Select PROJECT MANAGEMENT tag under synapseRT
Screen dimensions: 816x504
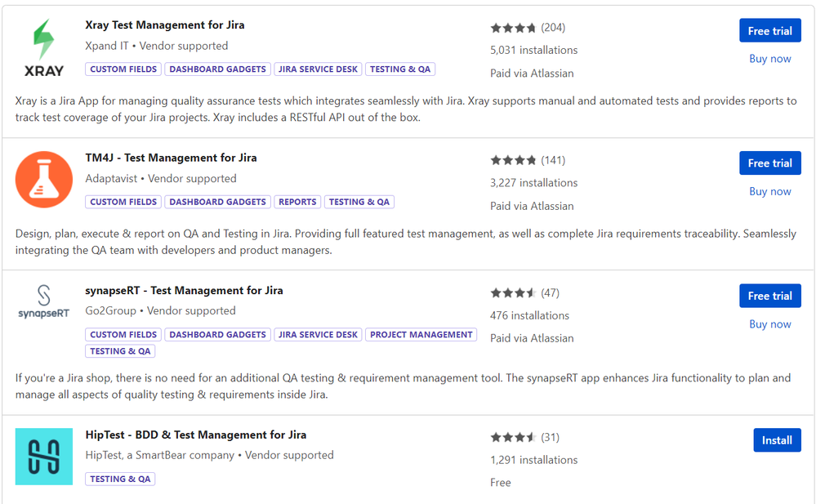[x=421, y=335]
